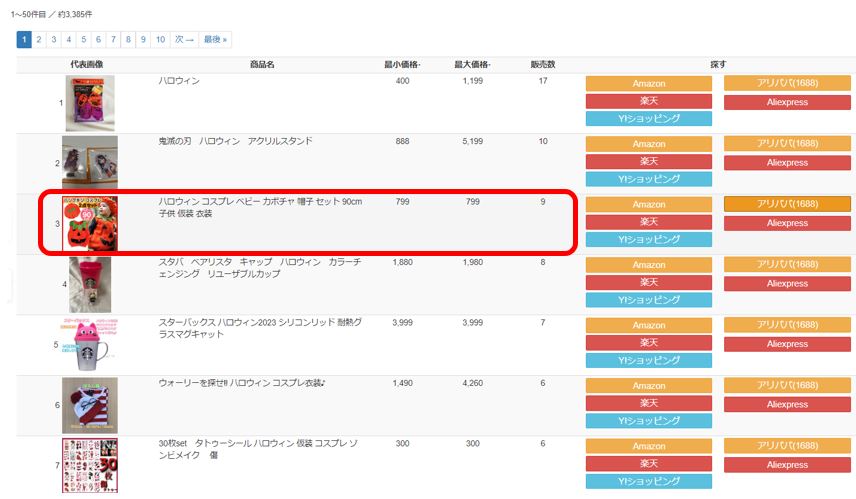Open the pumpkin costume product thumbnail
This screenshot has width=856, height=499.
[x=90, y=223]
